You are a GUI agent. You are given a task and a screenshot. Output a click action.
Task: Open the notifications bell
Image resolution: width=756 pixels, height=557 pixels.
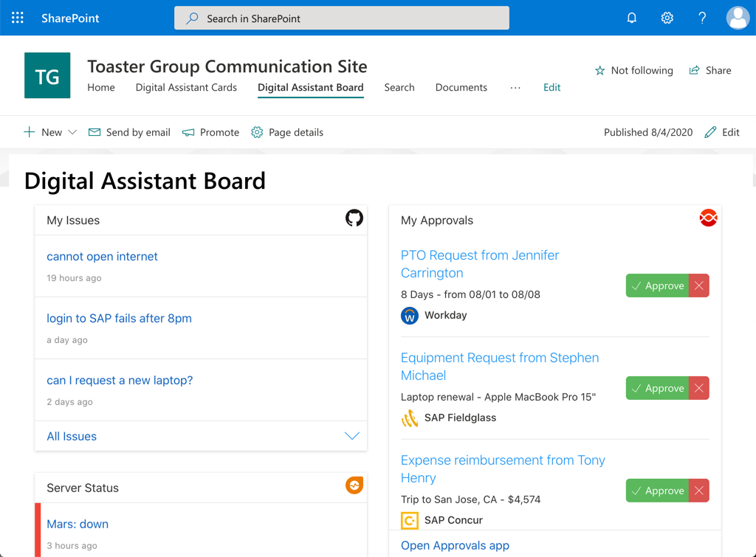[632, 18]
